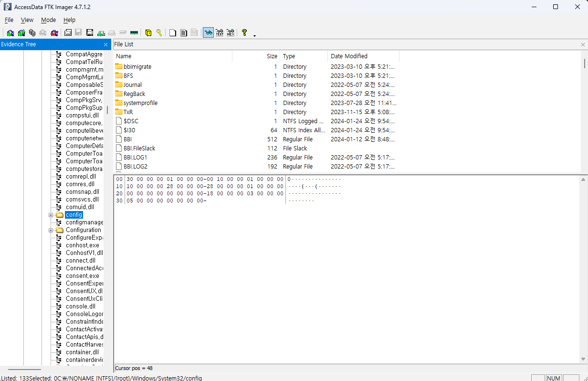
Task: Switch preview to HEX view mode
Action: coord(231,32)
